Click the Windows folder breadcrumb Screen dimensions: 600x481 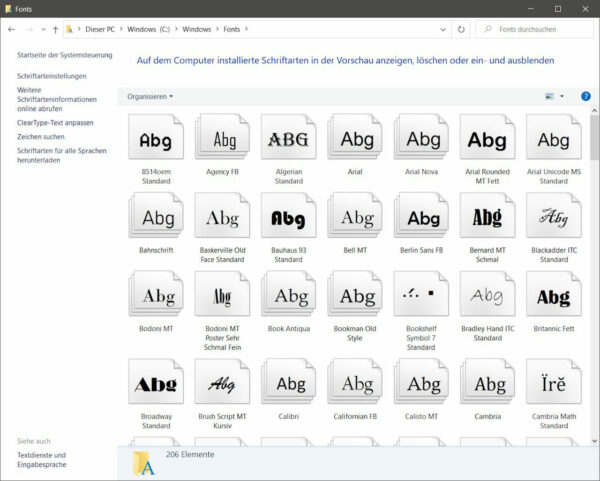[x=197, y=29]
